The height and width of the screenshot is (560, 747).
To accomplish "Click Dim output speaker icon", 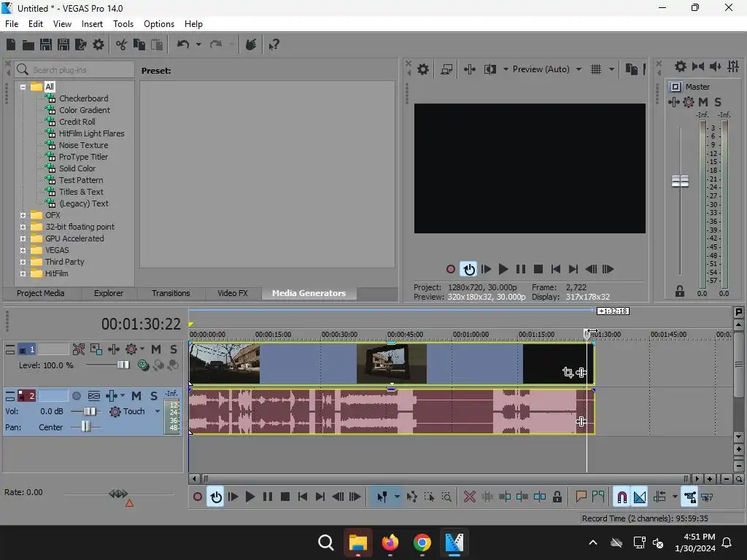I will pyautogui.click(x=715, y=66).
